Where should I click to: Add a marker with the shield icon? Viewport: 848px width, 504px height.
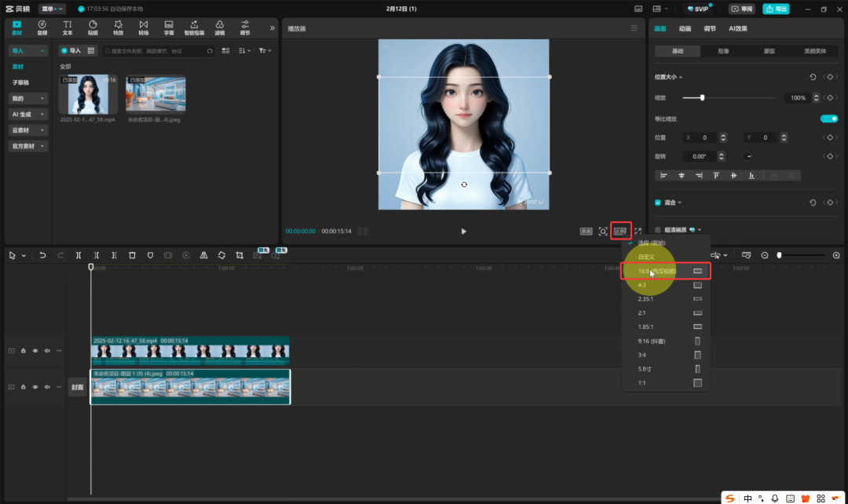coord(150,255)
